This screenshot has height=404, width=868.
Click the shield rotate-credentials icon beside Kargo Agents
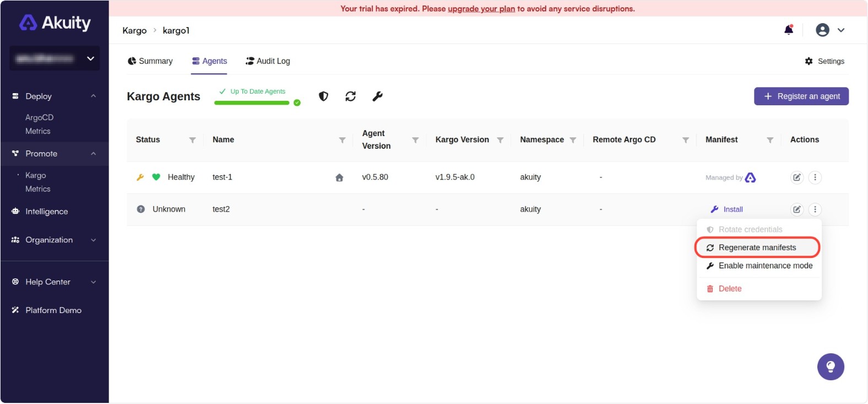click(323, 96)
